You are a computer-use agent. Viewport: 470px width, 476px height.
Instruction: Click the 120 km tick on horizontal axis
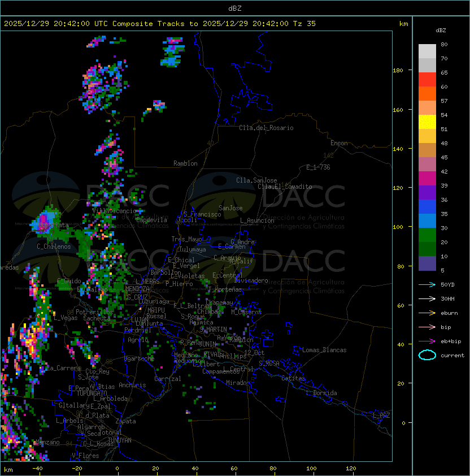(351, 469)
